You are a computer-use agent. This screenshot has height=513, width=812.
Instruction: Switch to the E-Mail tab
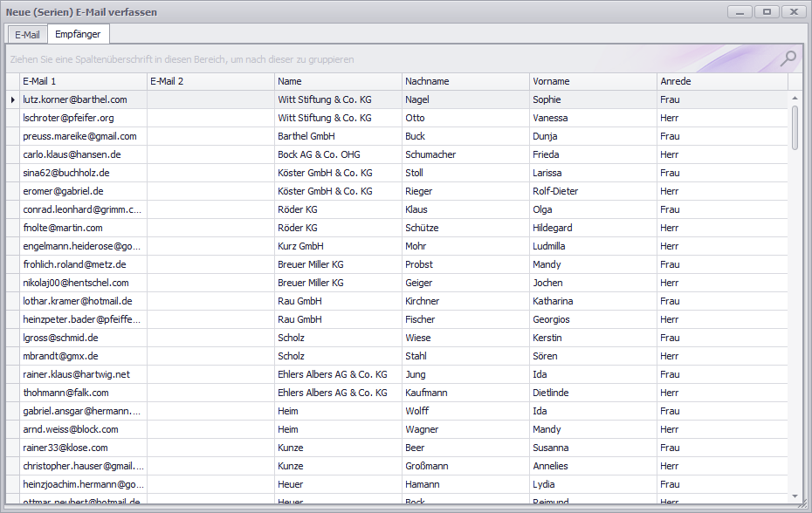coord(27,35)
